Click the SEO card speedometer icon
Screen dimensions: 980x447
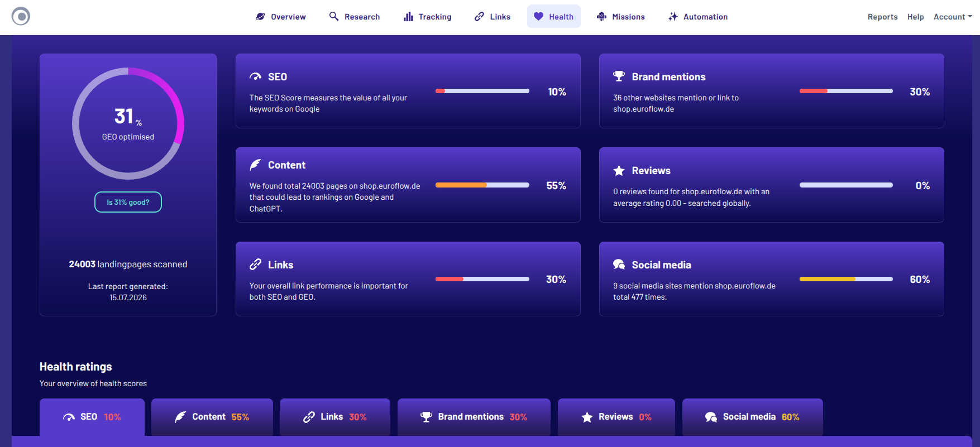pos(255,76)
